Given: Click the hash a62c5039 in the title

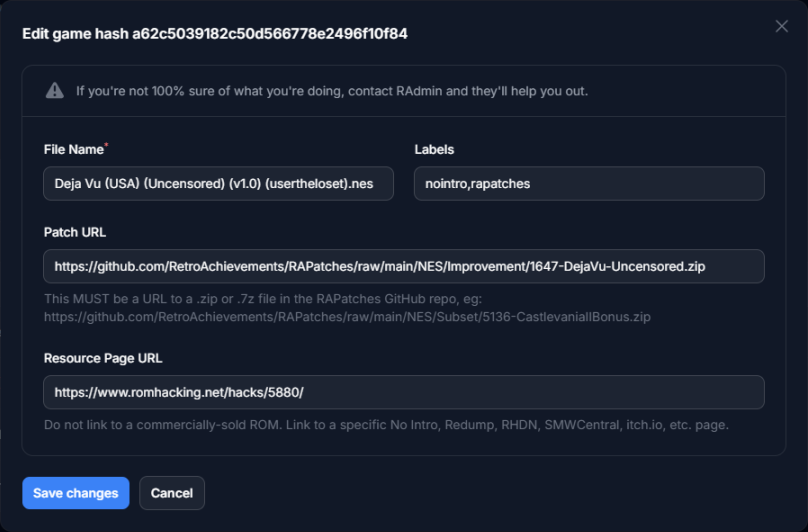Looking at the screenshot, I should (270, 34).
